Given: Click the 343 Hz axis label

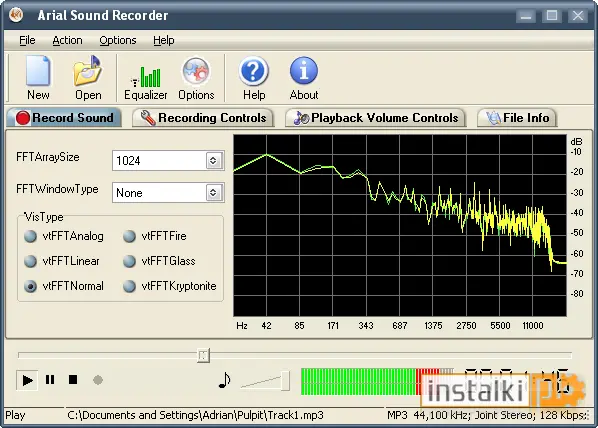Looking at the screenshot, I should point(366,326).
